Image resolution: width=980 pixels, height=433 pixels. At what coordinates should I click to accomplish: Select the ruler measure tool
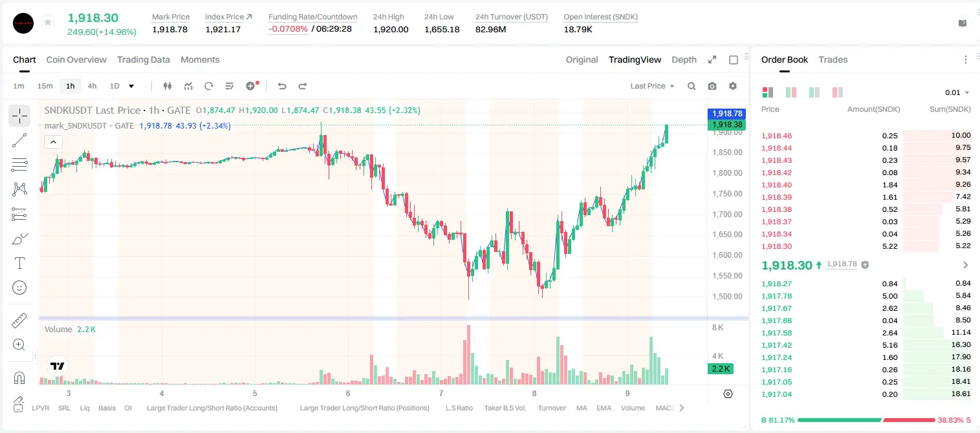[x=19, y=321]
